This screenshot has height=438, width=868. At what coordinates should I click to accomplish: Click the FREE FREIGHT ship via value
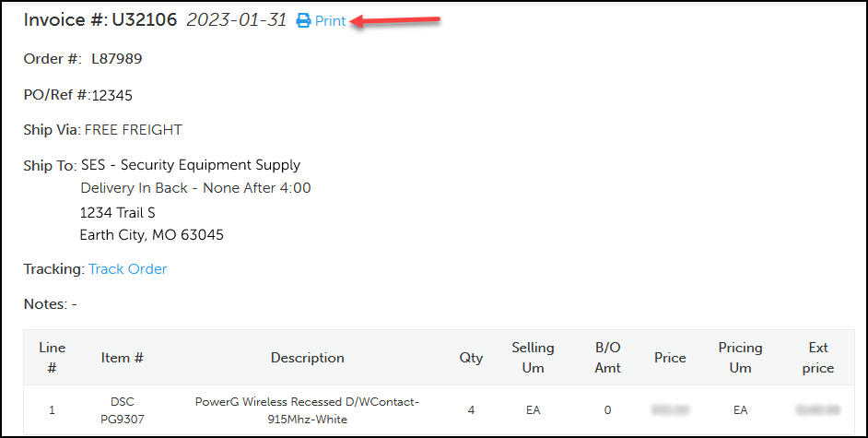pos(134,130)
